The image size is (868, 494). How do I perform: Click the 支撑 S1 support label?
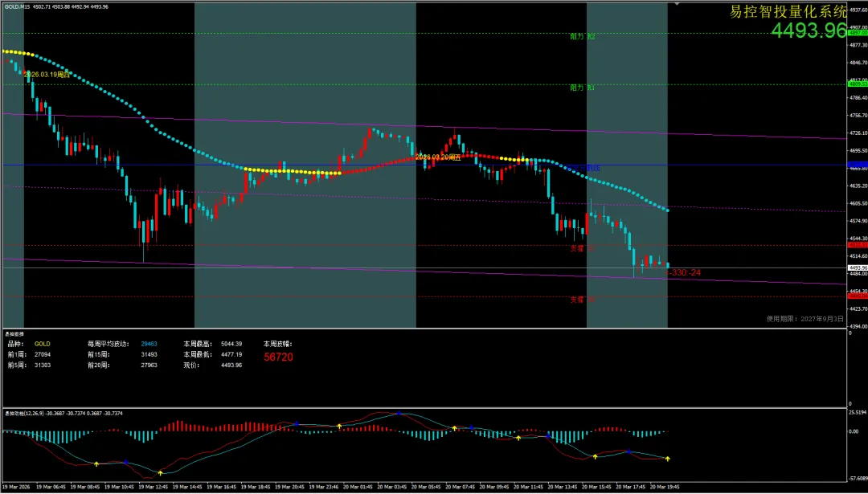(x=583, y=248)
